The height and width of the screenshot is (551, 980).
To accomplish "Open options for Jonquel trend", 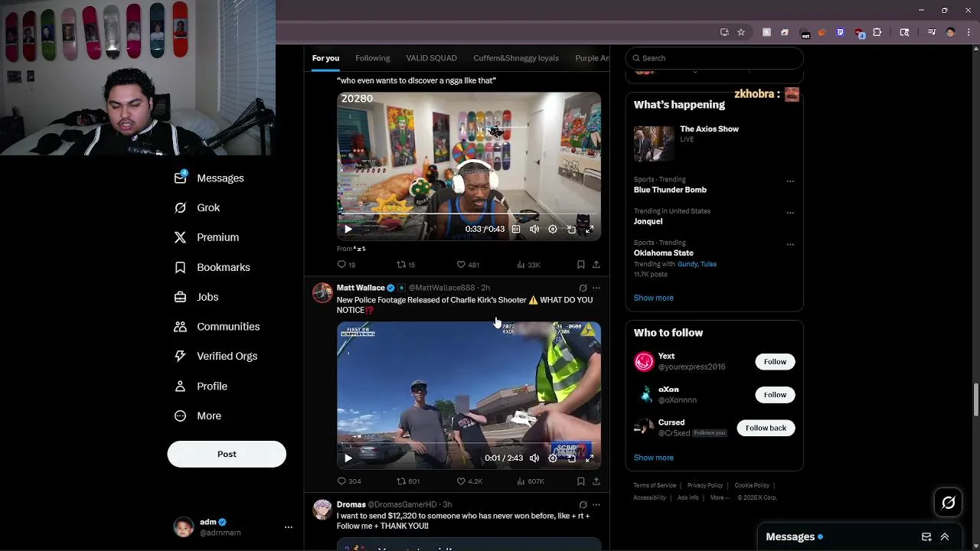I will tap(790, 213).
